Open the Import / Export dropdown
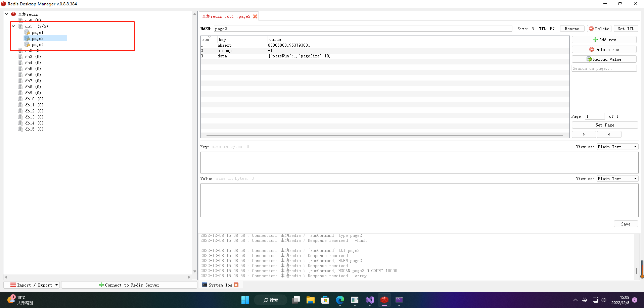The width and height of the screenshot is (644, 308). (32, 285)
